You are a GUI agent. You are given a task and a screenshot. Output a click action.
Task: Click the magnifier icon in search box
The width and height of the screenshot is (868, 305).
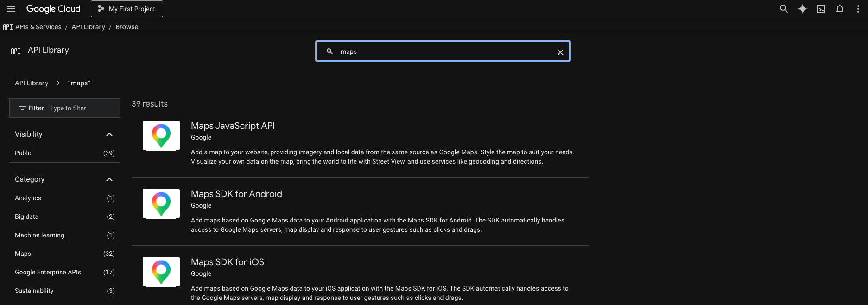click(329, 51)
